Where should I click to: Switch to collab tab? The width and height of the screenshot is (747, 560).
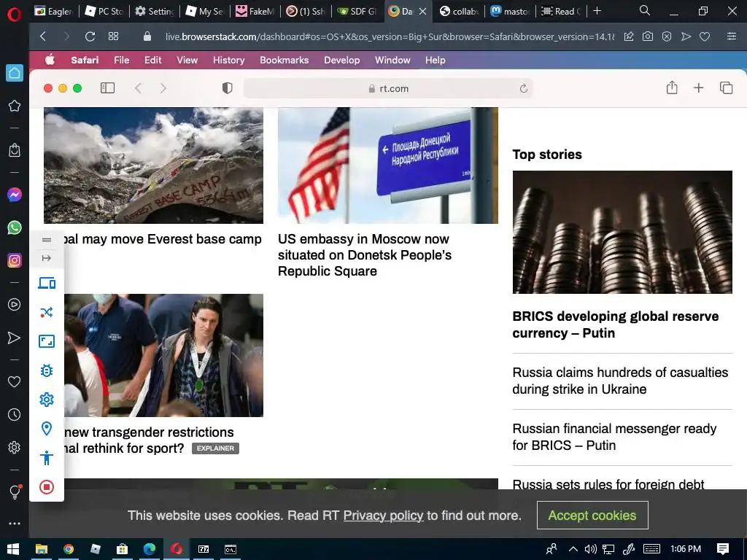click(460, 12)
